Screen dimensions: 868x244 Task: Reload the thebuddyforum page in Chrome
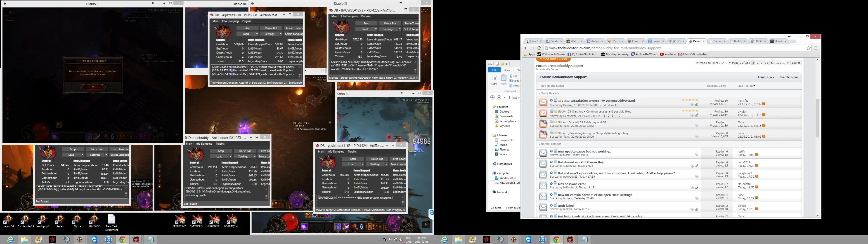click(x=539, y=48)
